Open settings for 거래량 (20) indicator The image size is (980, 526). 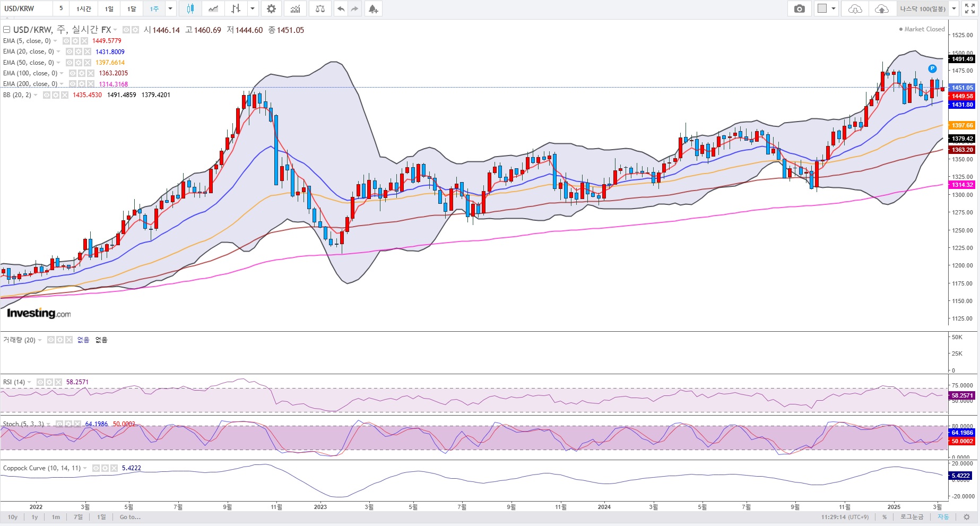pyautogui.click(x=60, y=340)
